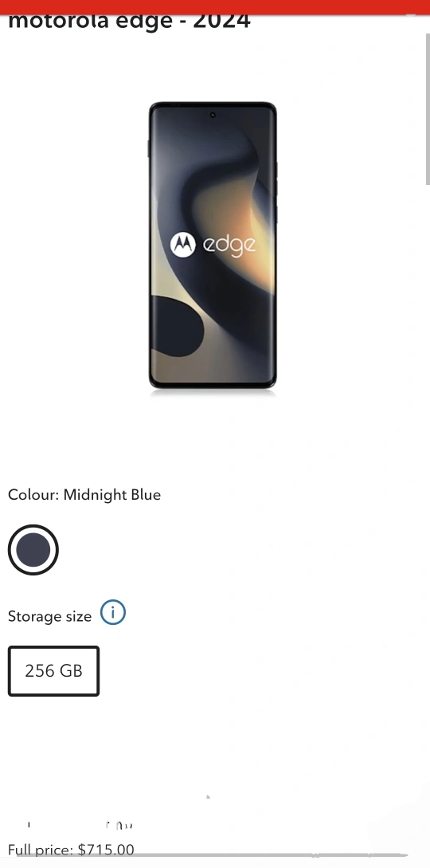Click the reflection below the phone image
The width and height of the screenshot is (430, 868).
click(213, 393)
